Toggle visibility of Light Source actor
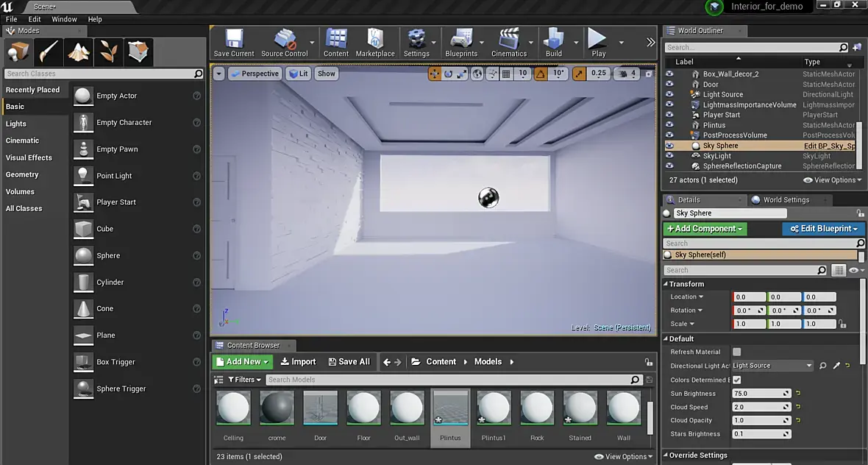 tap(669, 94)
